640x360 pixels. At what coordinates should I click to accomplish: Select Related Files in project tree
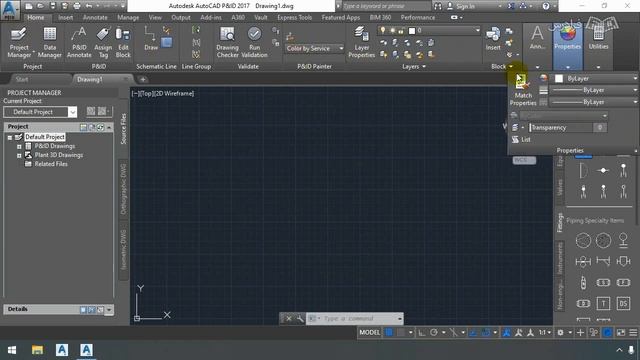51,164
